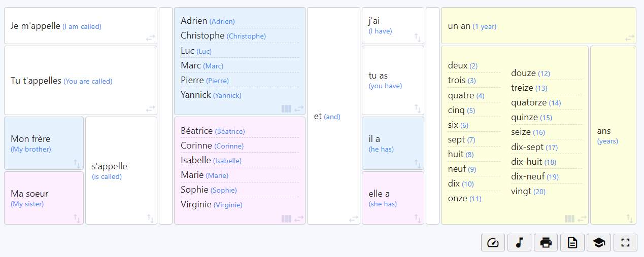Click swap arrows in the 'et' cell
644x257 pixels.
(354, 218)
